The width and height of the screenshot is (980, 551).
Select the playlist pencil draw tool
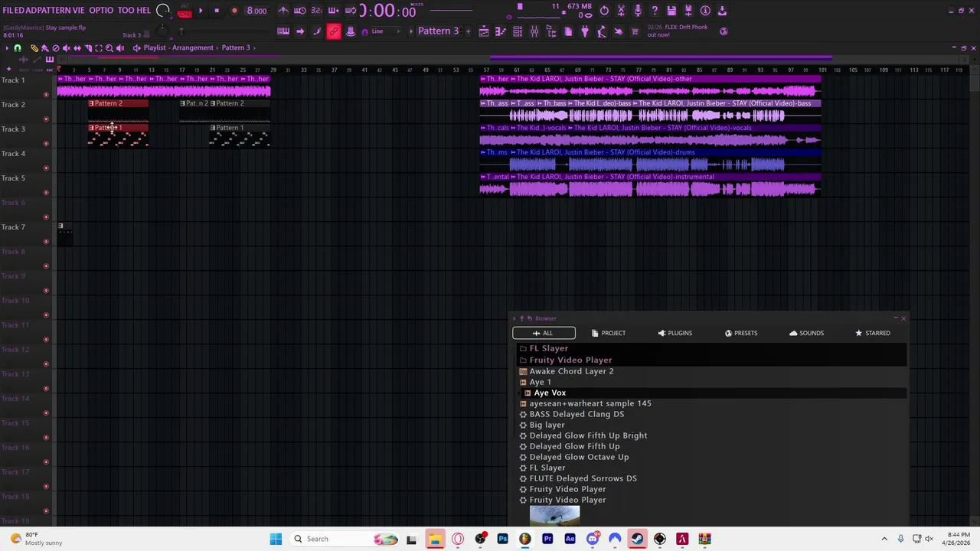click(x=34, y=48)
